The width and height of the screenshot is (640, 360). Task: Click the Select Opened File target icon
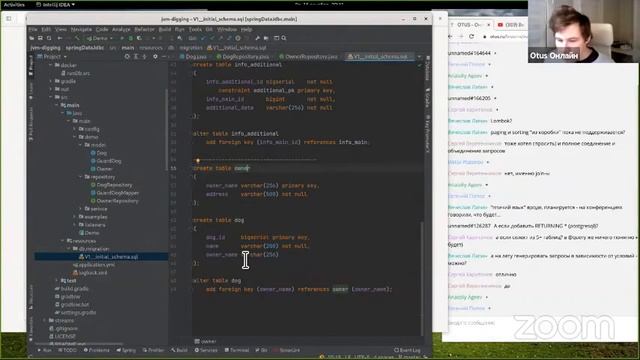click(127, 56)
